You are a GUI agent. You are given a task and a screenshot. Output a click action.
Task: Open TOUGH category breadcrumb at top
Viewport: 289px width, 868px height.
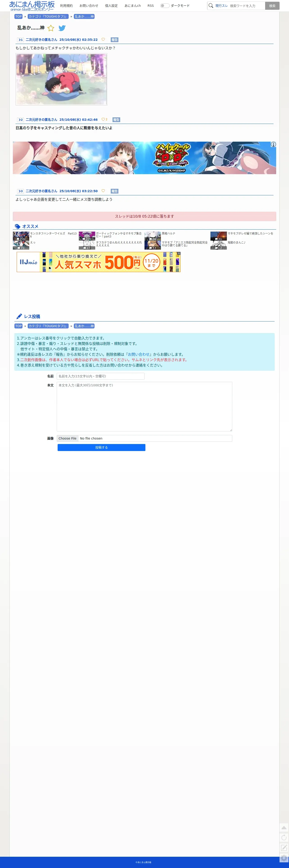click(x=48, y=16)
